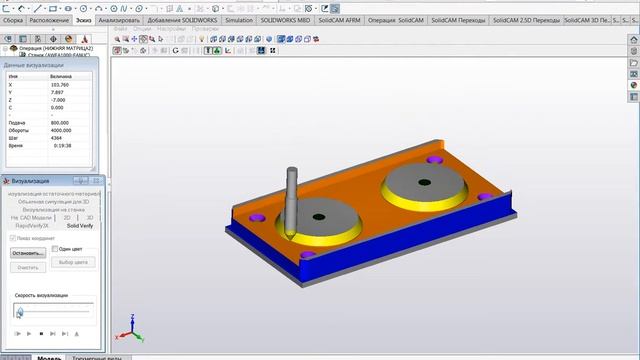The width and height of the screenshot is (640, 360).
Task: Switch to the SOLIDWORKS MBD tab
Action: click(285, 20)
